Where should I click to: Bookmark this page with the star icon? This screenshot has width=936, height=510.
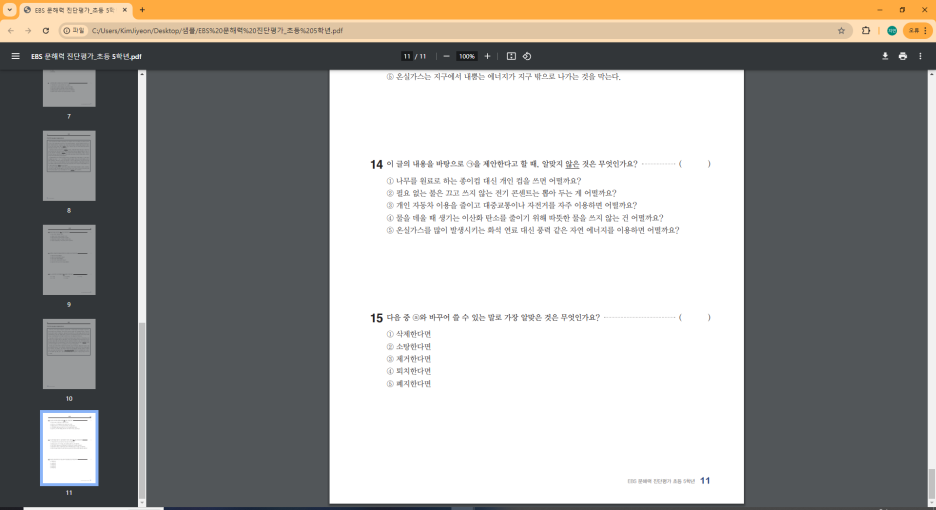pyautogui.click(x=841, y=30)
